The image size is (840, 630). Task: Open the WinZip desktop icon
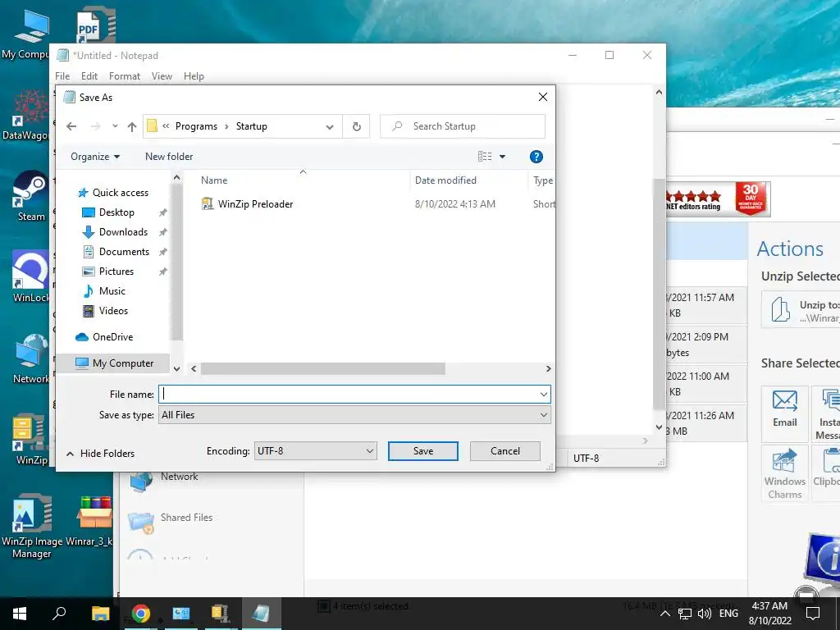[x=30, y=438]
